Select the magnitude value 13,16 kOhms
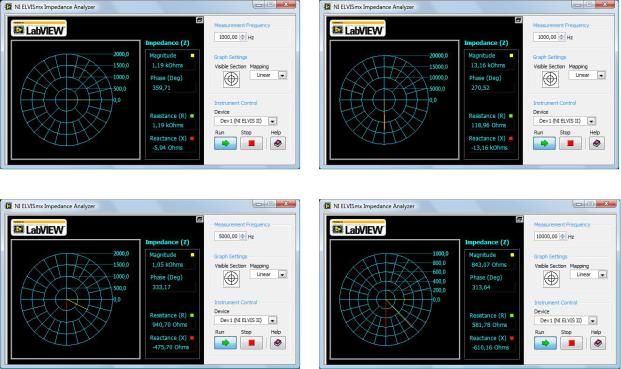Viewport: 621px width, 369px height. coord(488,65)
